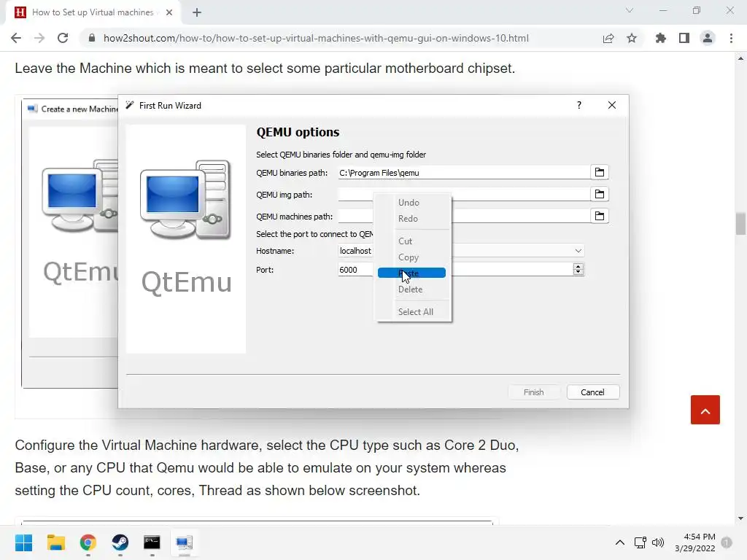This screenshot has height=560, width=747.
Task: Increase the Port value
Action: [578, 267]
